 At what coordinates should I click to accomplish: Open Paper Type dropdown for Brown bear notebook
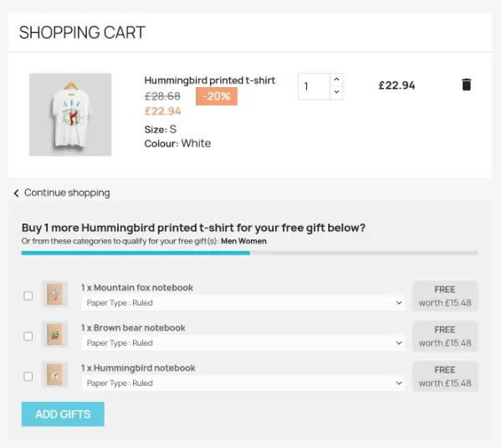(243, 342)
